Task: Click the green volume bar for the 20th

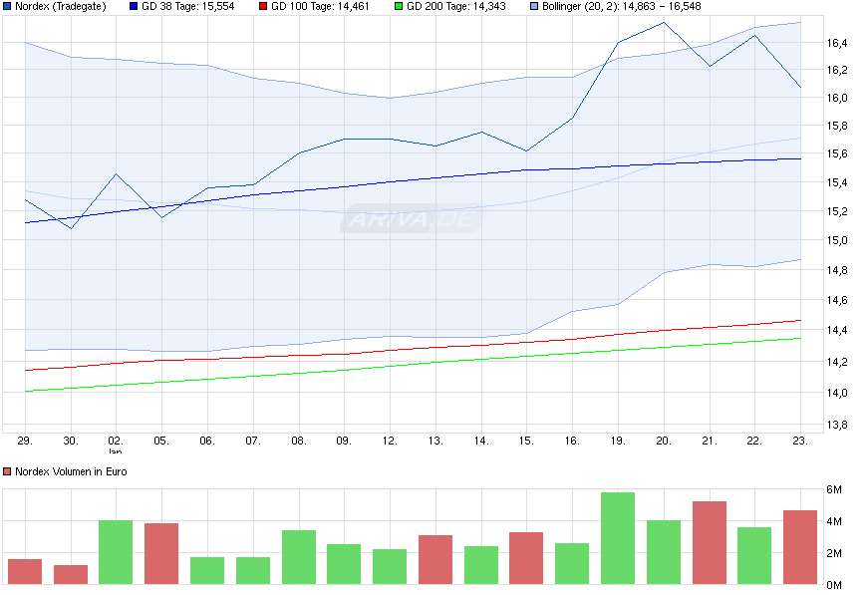Action: coord(664,552)
